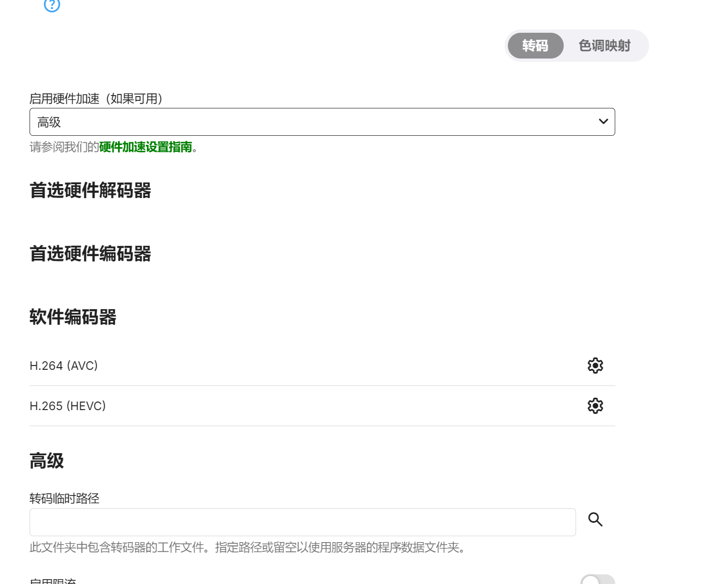Viewport: 728px width, 584px height.
Task: Focus the 转码临时路径 input field
Action: point(303,522)
